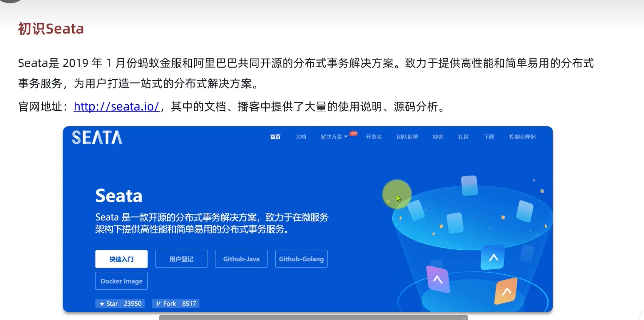
Task: Open the 博客 nav item
Action: pos(438,137)
